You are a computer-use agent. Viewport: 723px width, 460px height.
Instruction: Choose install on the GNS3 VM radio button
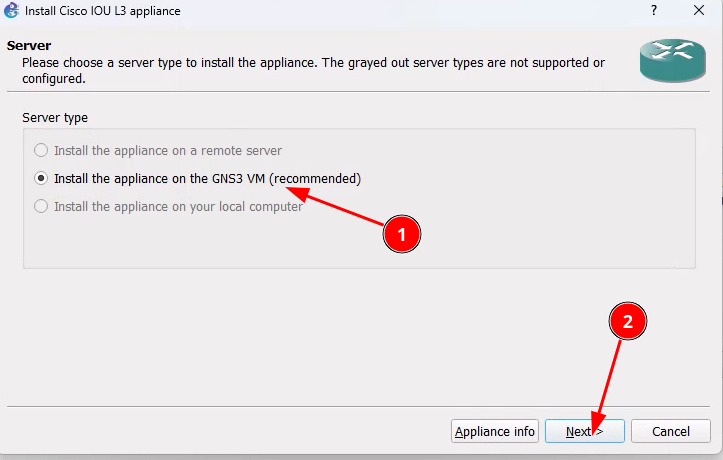tap(41, 179)
